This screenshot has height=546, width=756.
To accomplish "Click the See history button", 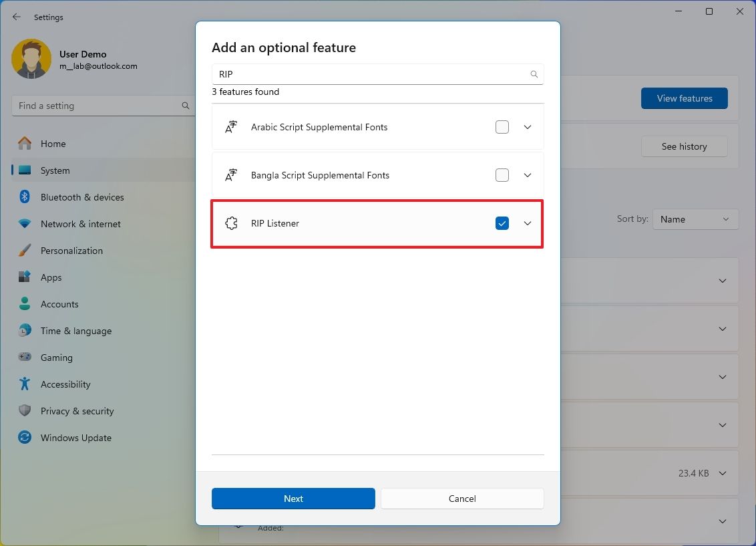I will coord(684,146).
